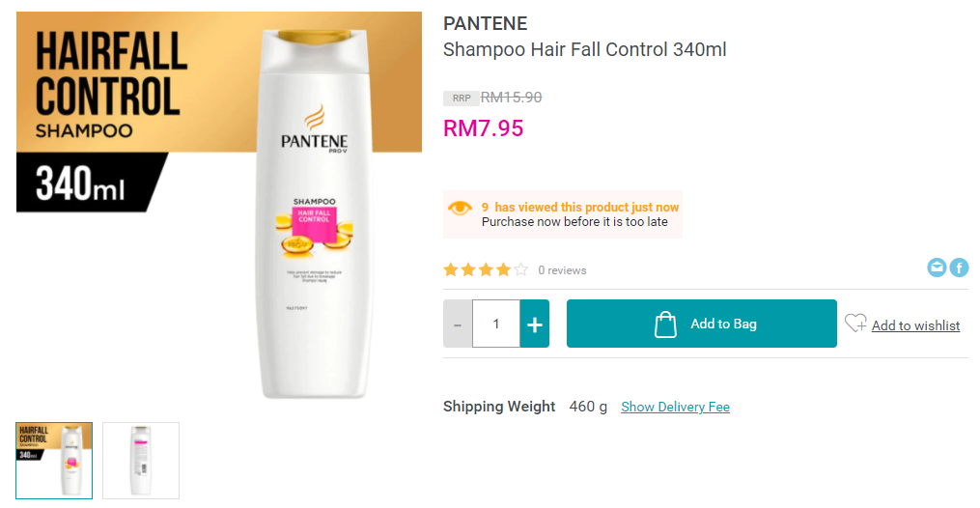The width and height of the screenshot is (980, 508).
Task: Click the Facebook share icon
Action: 960,268
